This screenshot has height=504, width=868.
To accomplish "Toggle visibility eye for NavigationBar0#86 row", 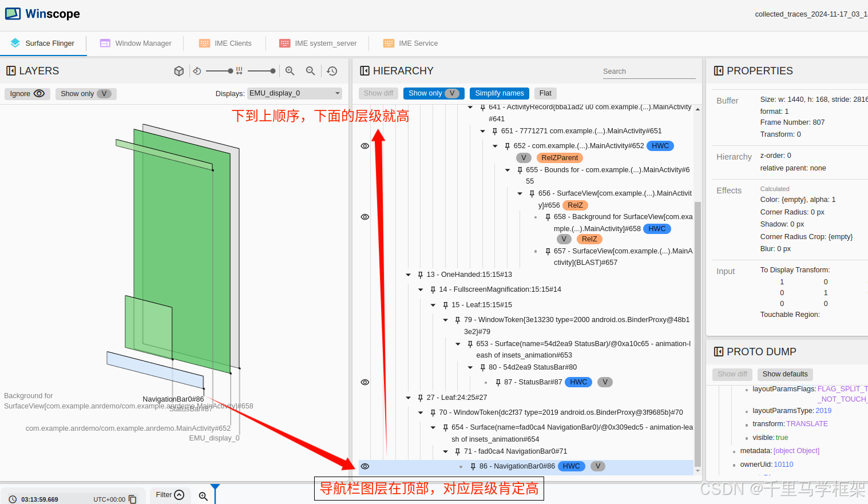I will pyautogui.click(x=365, y=466).
